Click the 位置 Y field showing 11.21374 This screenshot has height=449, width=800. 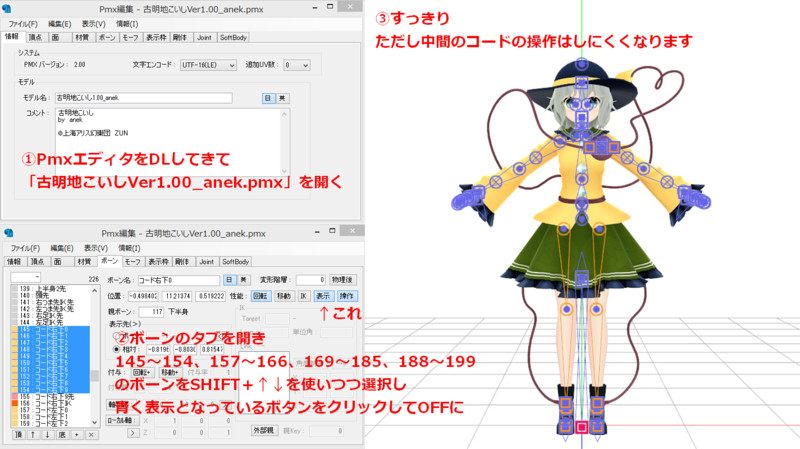tap(177, 296)
